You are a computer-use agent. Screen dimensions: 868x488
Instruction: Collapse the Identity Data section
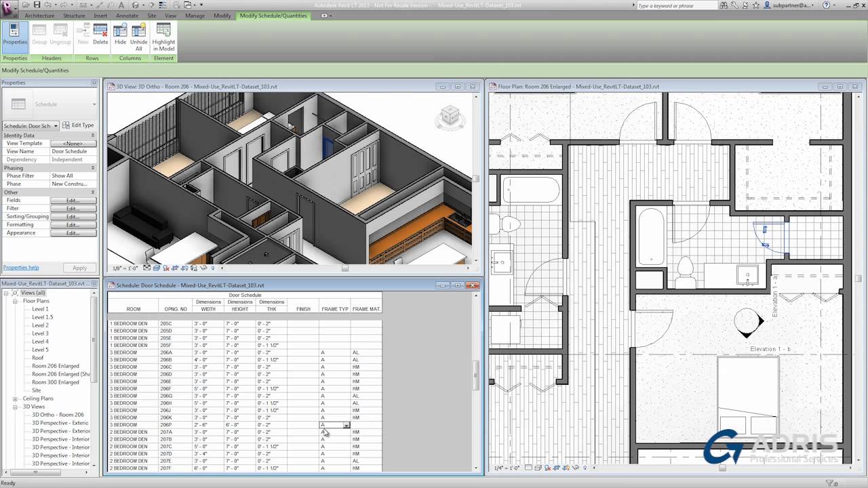tap(93, 136)
